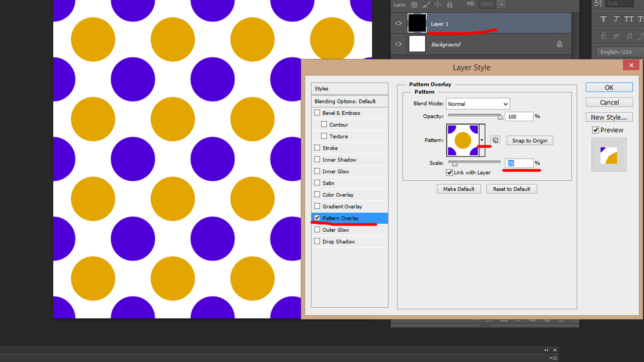
Task: Toggle standard ligatures fi icon
Action: [x=604, y=36]
